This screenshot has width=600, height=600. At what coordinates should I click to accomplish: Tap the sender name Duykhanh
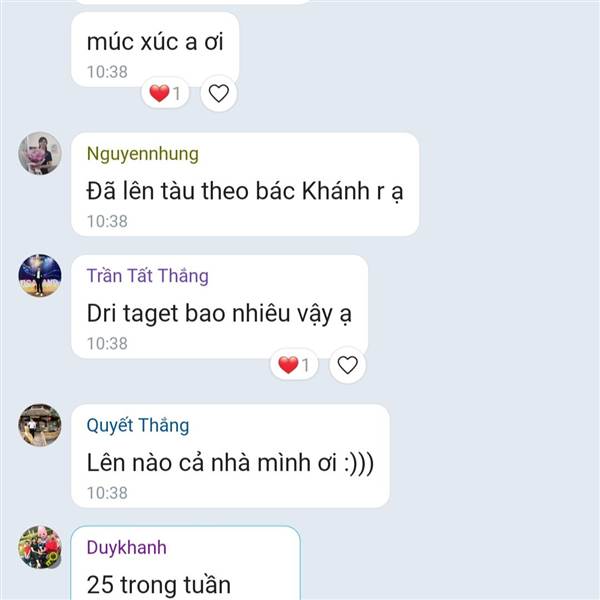[127, 547]
